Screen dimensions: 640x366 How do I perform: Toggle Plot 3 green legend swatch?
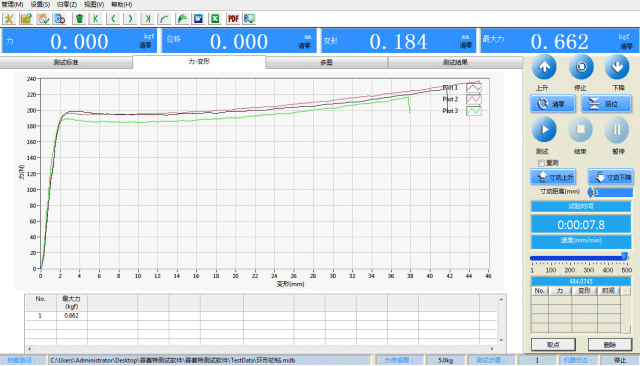pyautogui.click(x=474, y=111)
